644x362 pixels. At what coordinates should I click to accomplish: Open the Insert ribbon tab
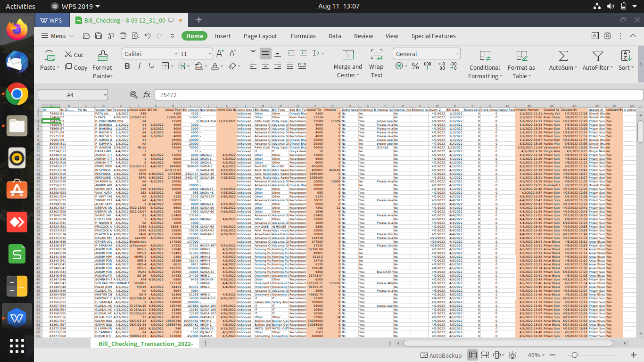[223, 36]
